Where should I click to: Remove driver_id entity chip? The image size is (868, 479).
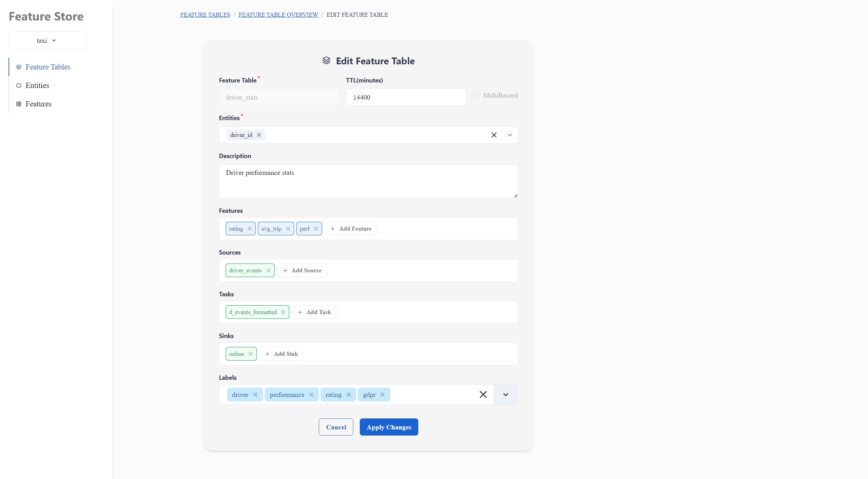pos(259,135)
